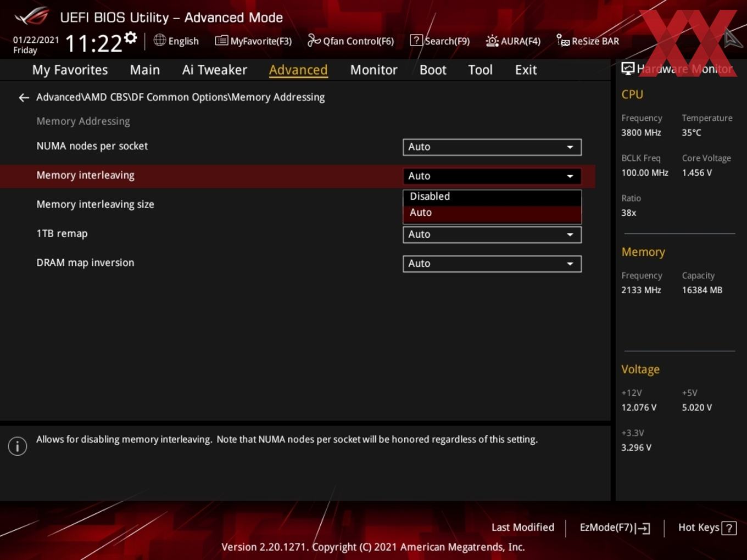Click the BCLK Freq value 100.00 MHz
Image resolution: width=747 pixels, height=560 pixels.
coord(645,172)
